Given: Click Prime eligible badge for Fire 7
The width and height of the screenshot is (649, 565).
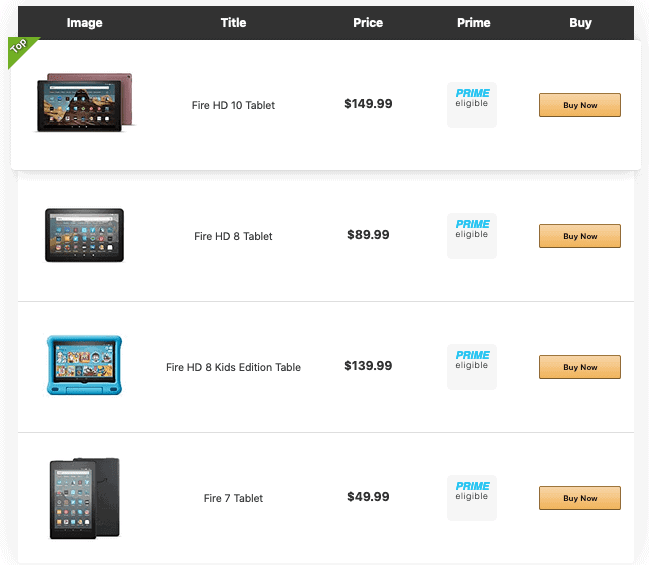Looking at the screenshot, I should coord(472,497).
